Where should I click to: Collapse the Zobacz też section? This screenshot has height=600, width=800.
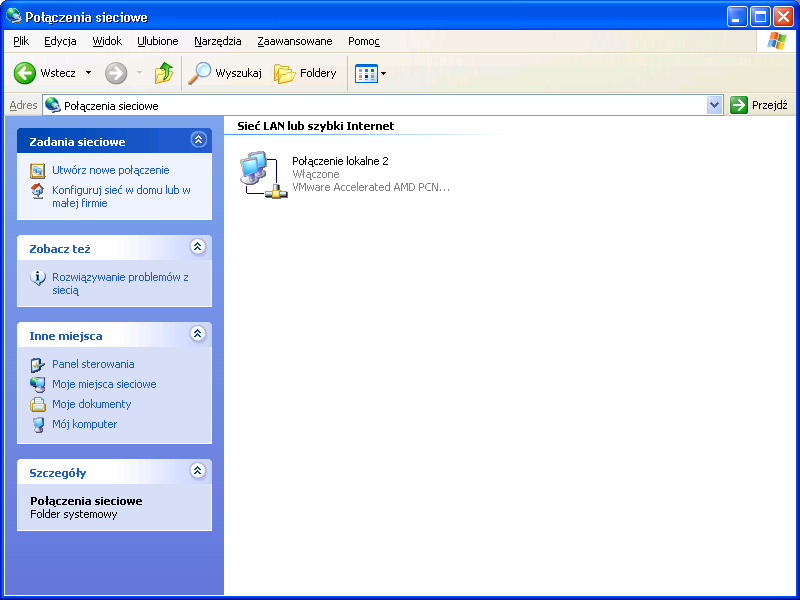(198, 247)
